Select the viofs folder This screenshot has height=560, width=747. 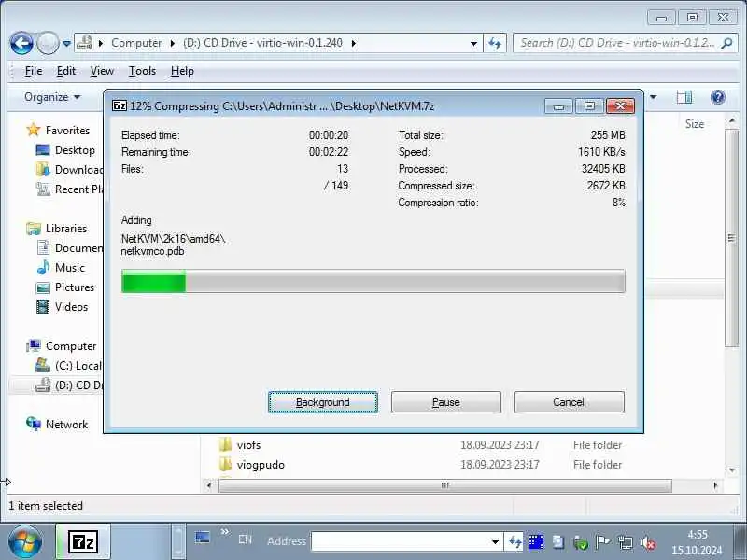click(x=248, y=445)
